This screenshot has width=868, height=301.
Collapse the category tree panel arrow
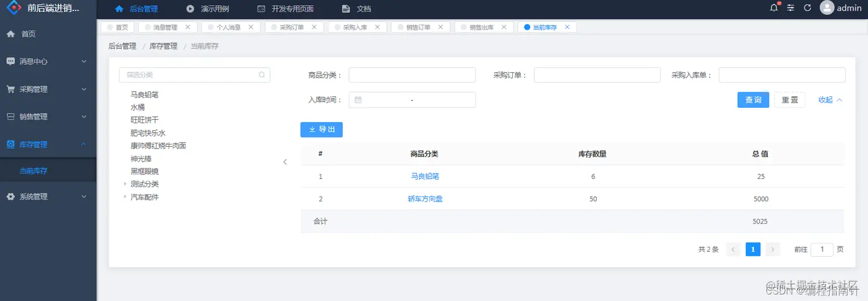(x=285, y=162)
